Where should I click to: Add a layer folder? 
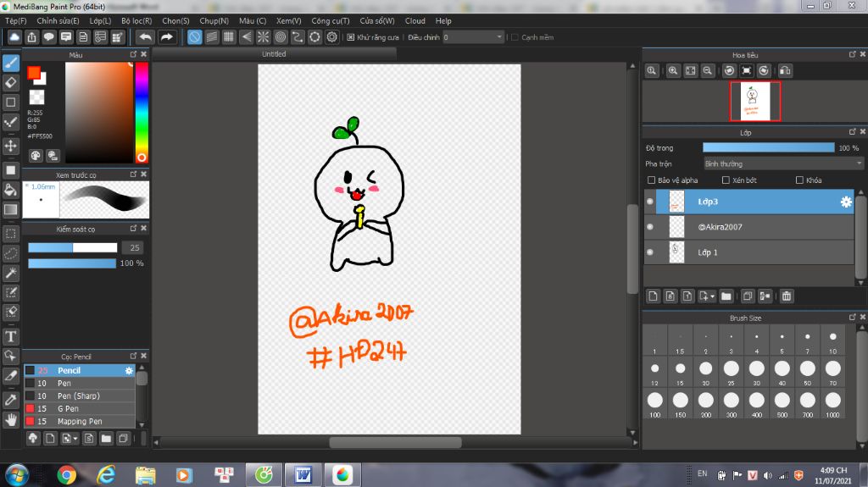726,296
